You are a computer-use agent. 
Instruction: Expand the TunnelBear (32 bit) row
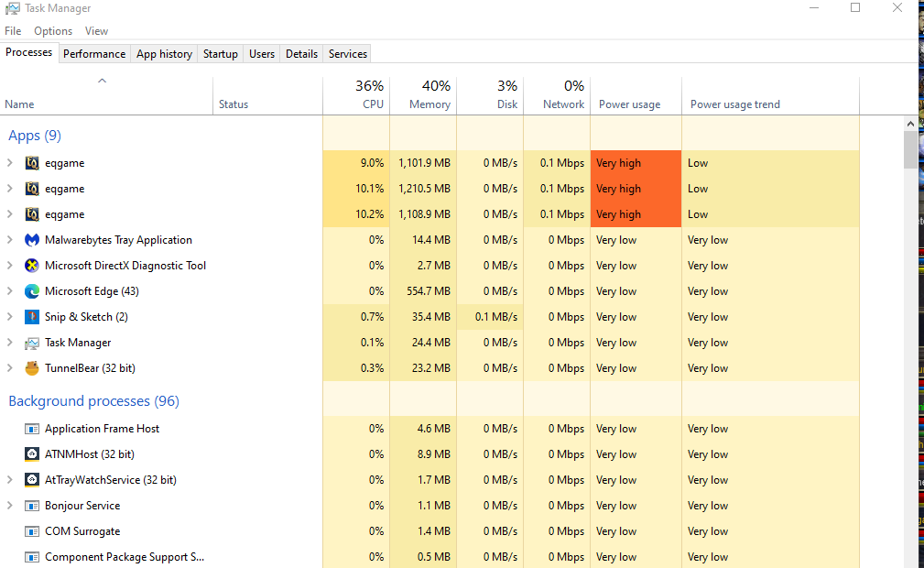pyautogui.click(x=9, y=368)
